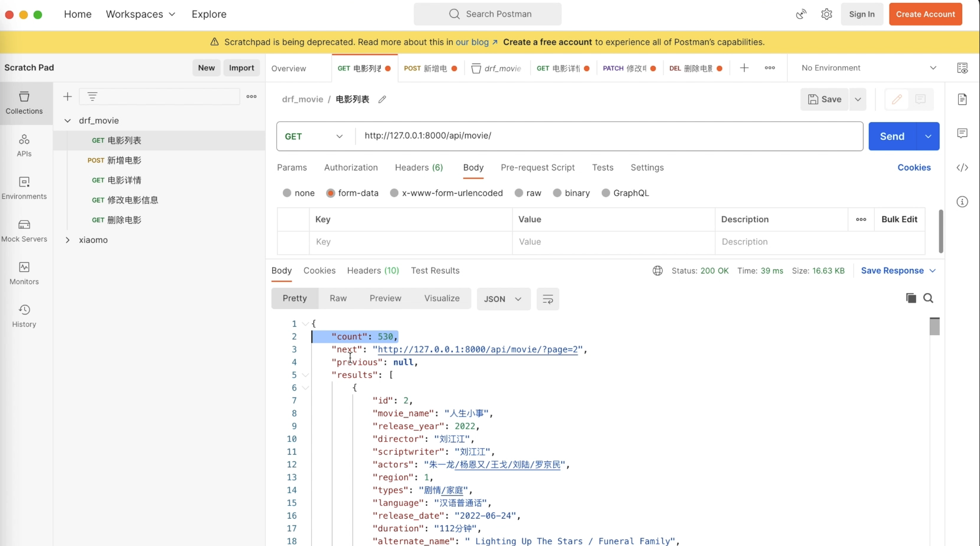Click the capture requests satellite icon
980x546 pixels.
[801, 14]
